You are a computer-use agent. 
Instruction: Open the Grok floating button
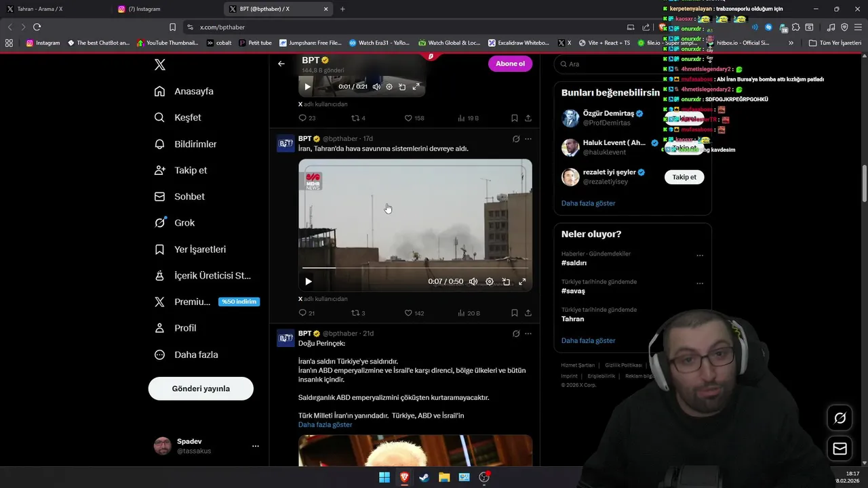840,418
